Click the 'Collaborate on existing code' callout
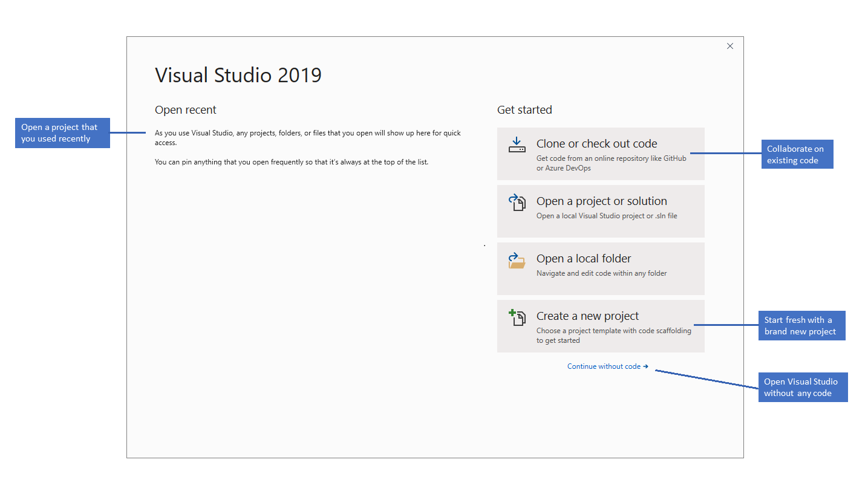Screen dimensions: 868x497 [x=797, y=155]
